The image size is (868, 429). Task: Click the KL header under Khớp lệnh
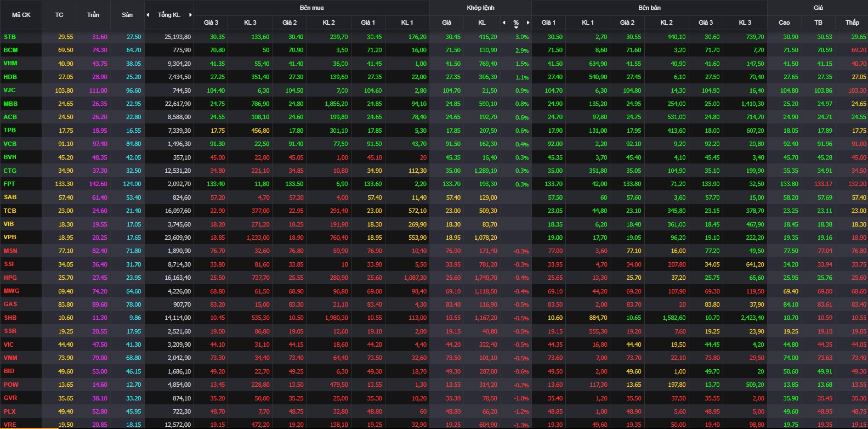(482, 22)
